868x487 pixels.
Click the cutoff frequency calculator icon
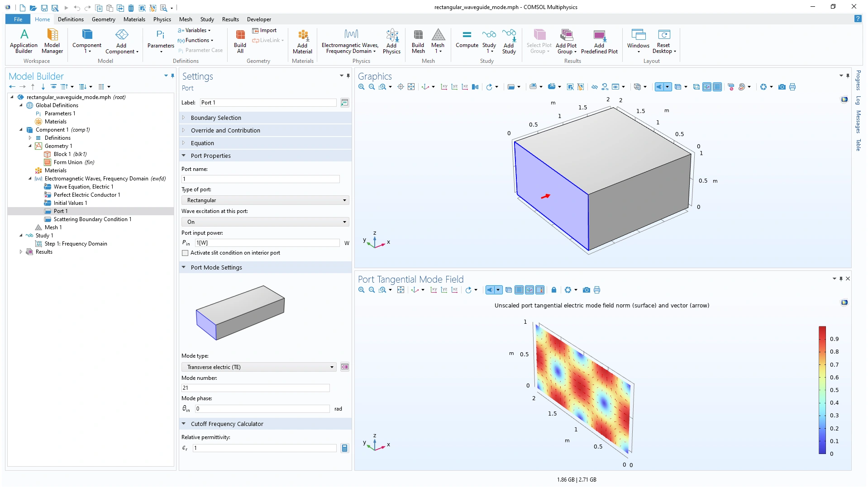pyautogui.click(x=344, y=448)
